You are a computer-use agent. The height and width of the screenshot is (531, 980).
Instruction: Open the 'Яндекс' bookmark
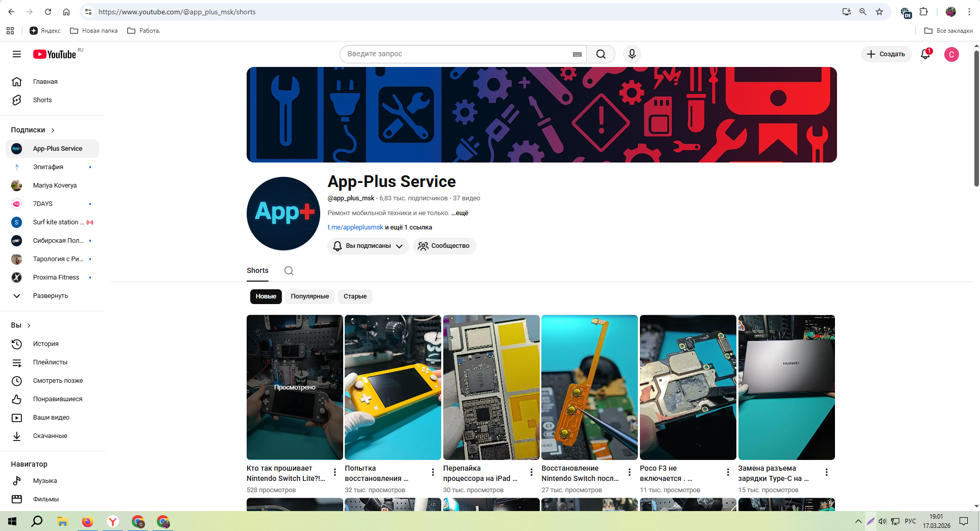pyautogui.click(x=45, y=31)
